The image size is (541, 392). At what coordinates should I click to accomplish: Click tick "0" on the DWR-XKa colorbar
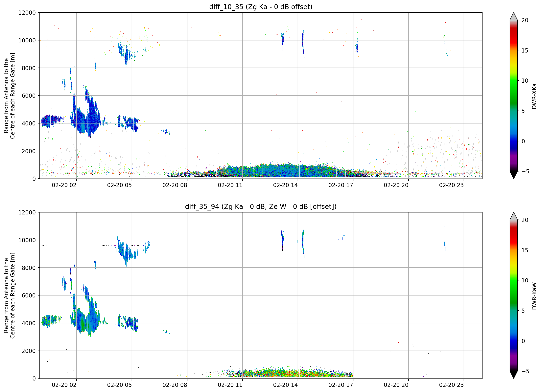[x=523, y=141]
